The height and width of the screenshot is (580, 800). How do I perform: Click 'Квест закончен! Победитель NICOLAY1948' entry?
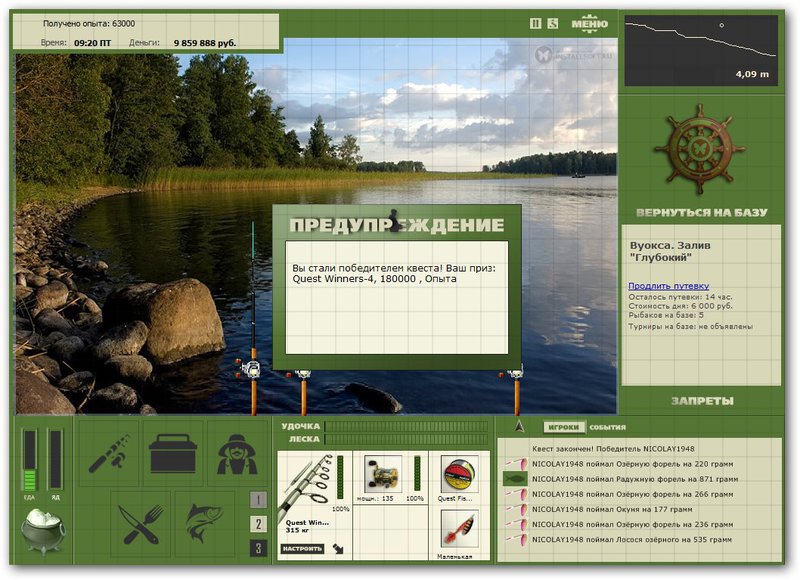click(x=613, y=449)
